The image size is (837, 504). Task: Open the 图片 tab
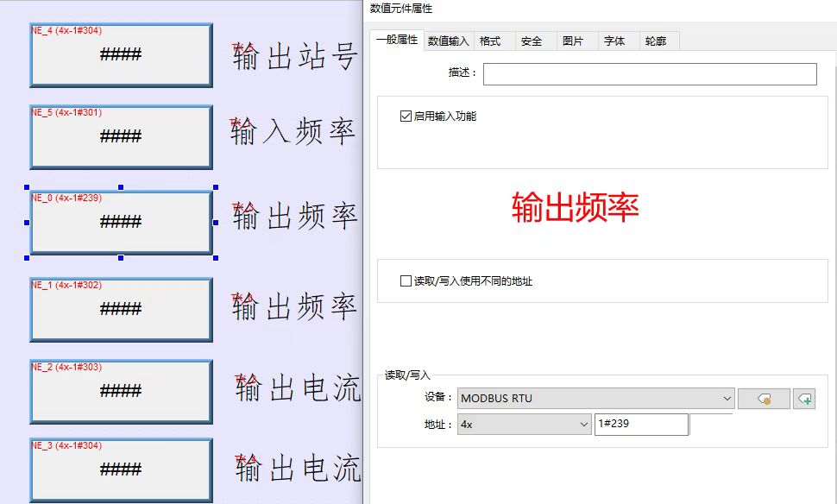tap(575, 41)
